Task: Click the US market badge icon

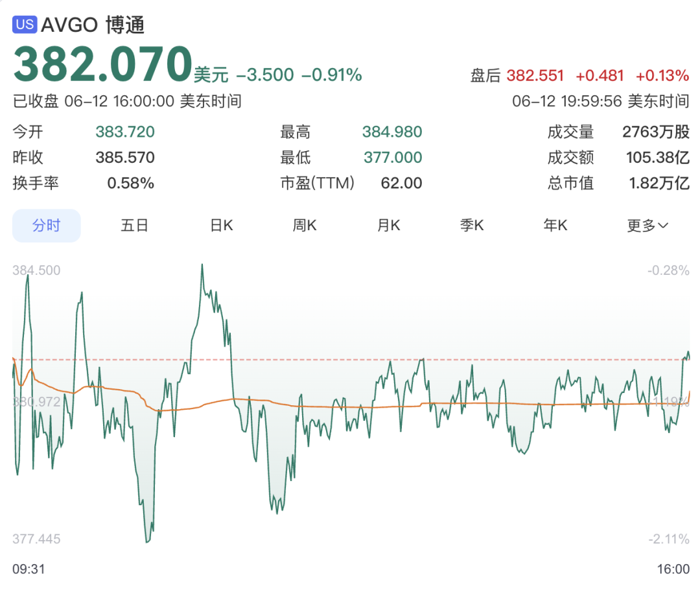Action: tap(25, 24)
